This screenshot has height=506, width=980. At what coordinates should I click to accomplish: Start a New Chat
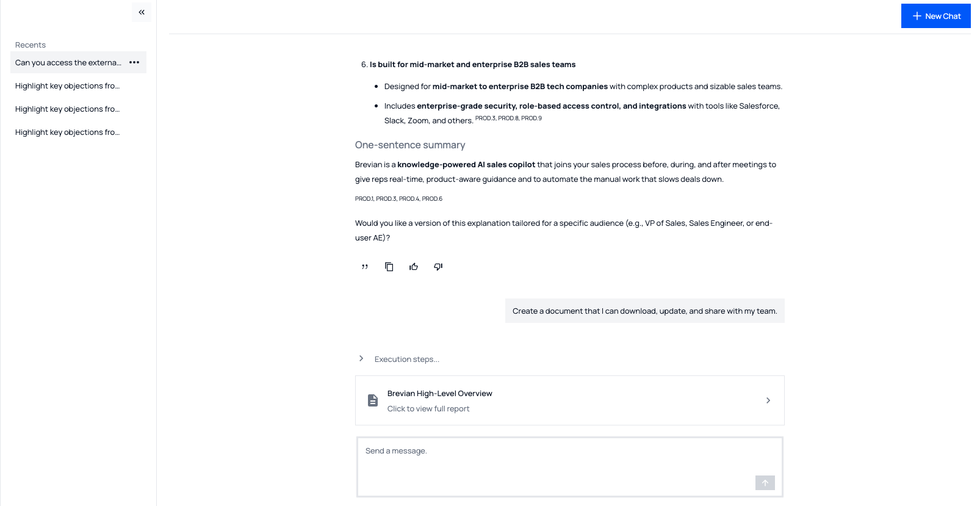pyautogui.click(x=935, y=15)
